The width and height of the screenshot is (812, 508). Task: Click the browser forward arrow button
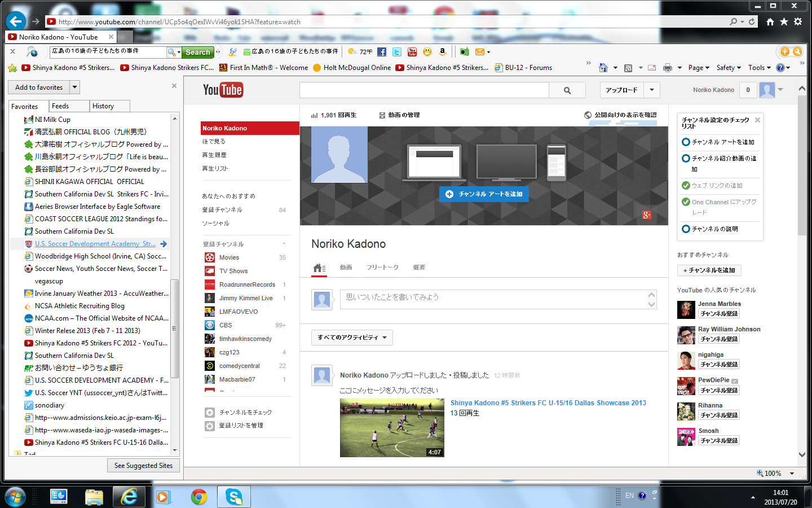[x=36, y=21]
